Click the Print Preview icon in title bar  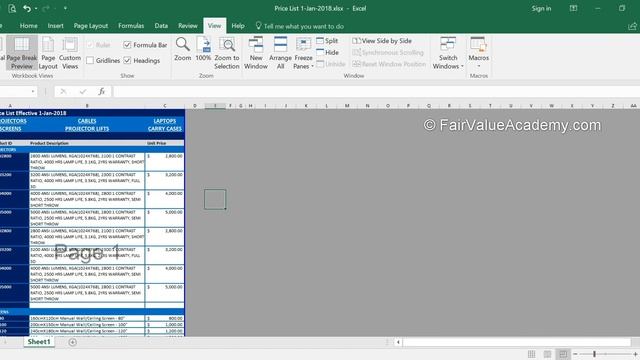pyautogui.click(x=12, y=8)
